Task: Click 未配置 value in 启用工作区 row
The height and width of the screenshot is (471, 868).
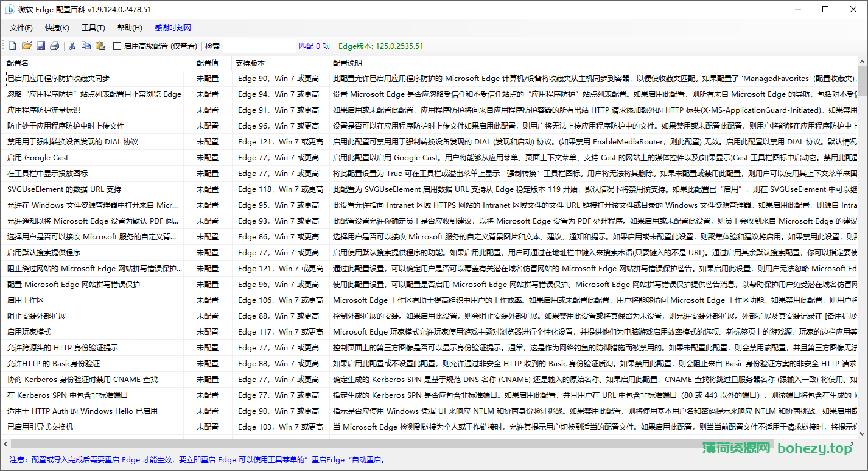Action: coord(208,300)
